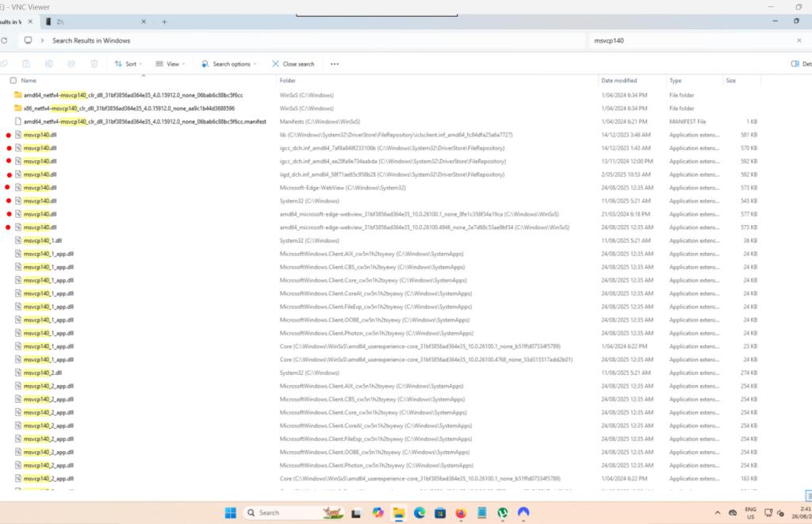812x524 pixels.
Task: Open the Copilot icon in taskbar
Action: pos(378,513)
